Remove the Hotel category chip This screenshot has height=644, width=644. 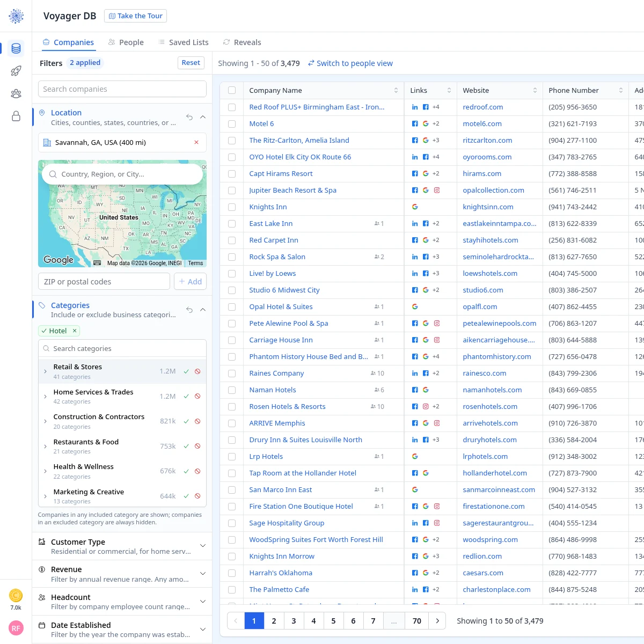[x=75, y=331]
